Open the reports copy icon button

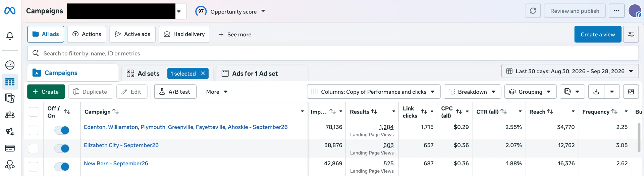point(568,92)
